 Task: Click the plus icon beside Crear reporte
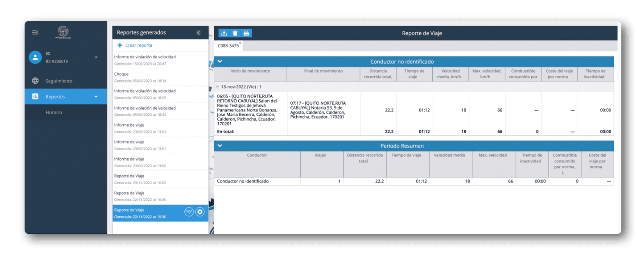(x=120, y=45)
